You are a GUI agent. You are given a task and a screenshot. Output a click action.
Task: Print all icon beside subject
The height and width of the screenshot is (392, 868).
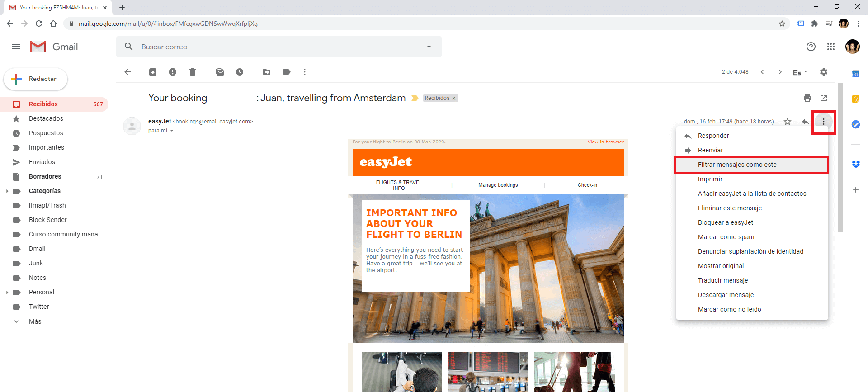coord(807,98)
